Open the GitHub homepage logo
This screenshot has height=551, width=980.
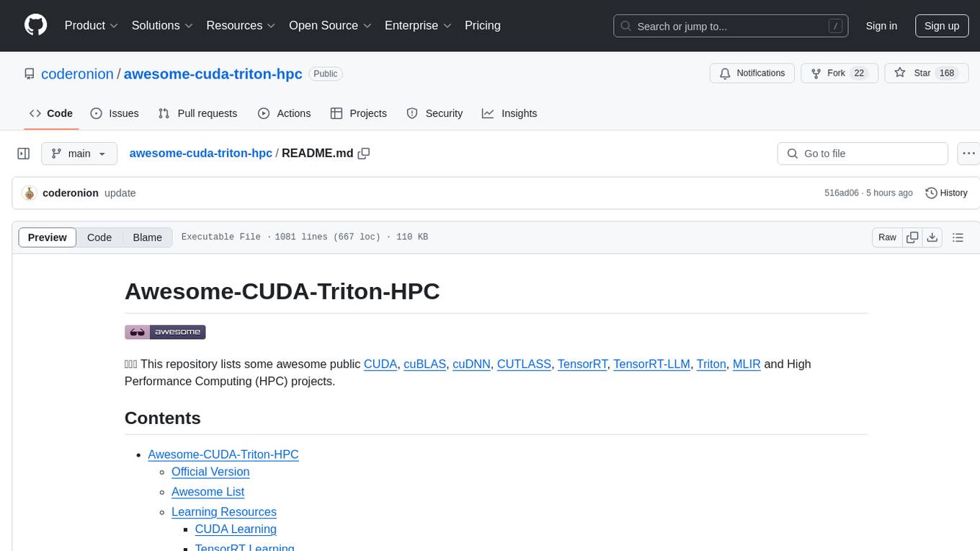click(35, 25)
